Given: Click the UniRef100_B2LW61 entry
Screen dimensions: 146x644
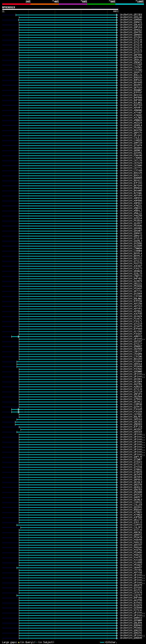Looking at the screenshot, I should [x=131, y=103].
